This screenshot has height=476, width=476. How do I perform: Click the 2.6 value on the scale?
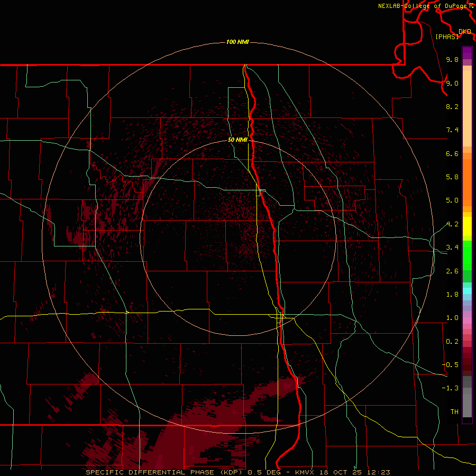pos(452,271)
